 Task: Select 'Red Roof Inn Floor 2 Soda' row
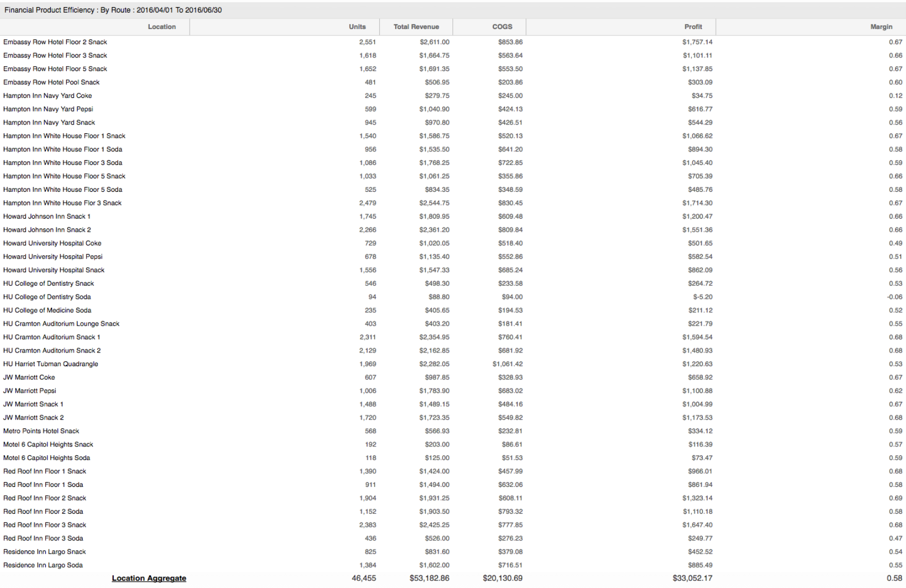453,511
